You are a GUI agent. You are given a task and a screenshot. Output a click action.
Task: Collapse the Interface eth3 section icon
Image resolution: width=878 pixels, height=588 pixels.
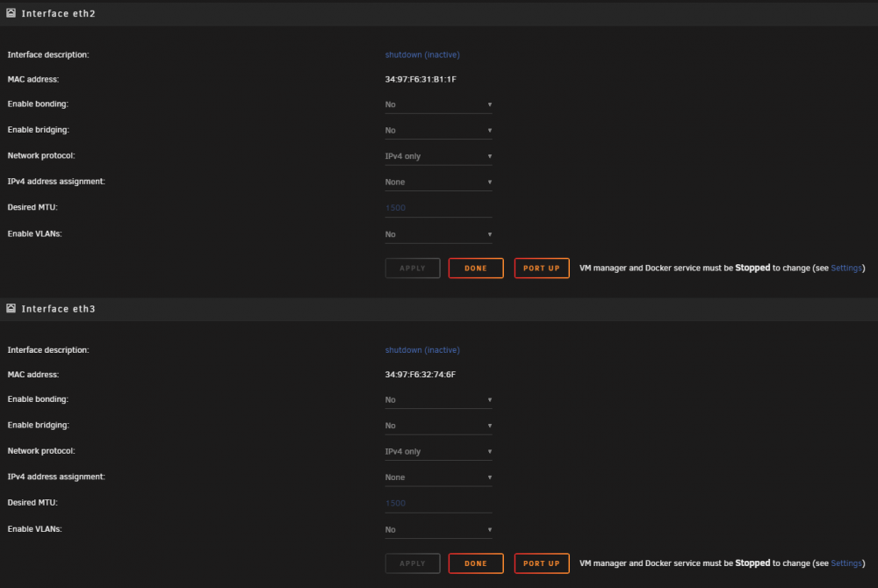11,308
